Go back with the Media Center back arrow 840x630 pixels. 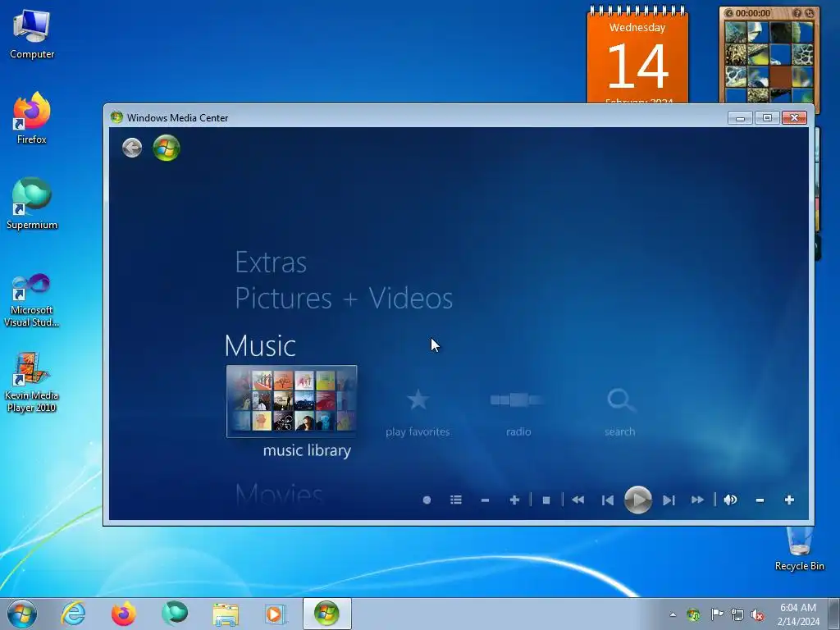[132, 148]
